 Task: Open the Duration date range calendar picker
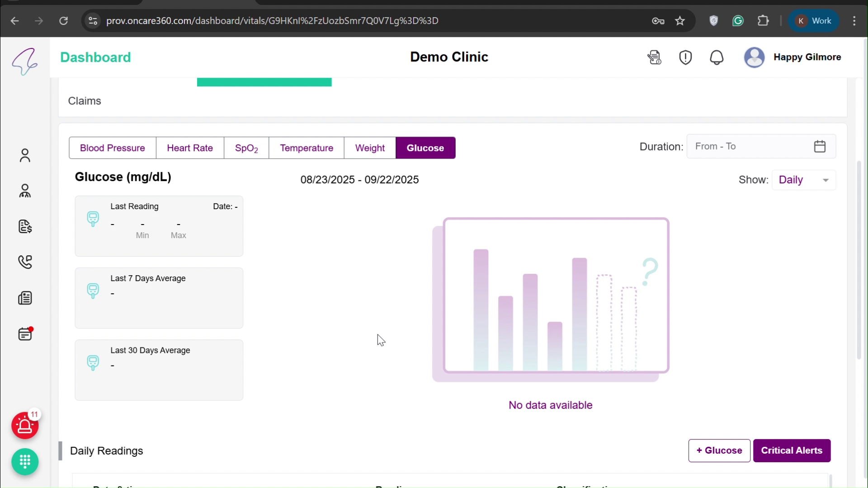(x=821, y=146)
